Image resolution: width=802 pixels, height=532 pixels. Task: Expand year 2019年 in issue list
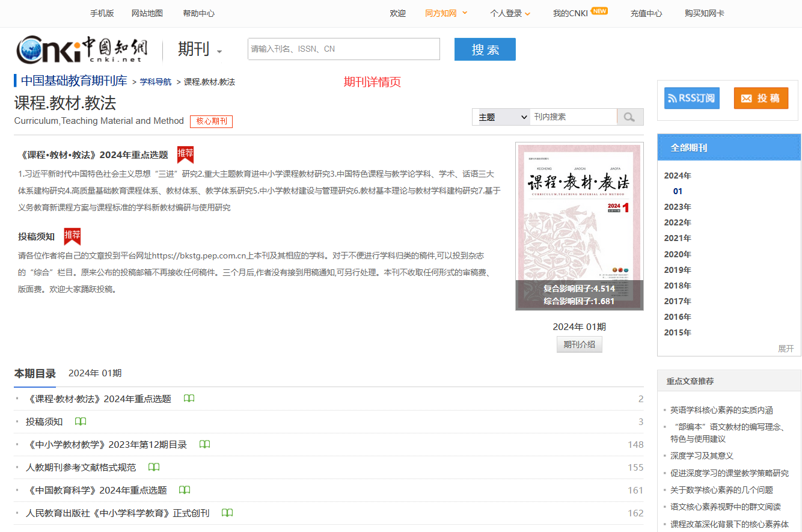678,270
